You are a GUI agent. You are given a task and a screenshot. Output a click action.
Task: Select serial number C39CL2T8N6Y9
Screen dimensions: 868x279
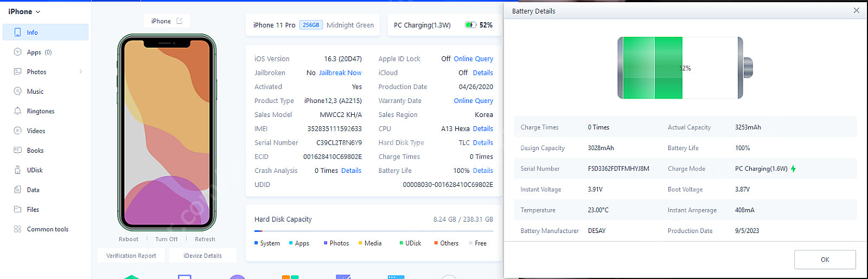tap(339, 142)
